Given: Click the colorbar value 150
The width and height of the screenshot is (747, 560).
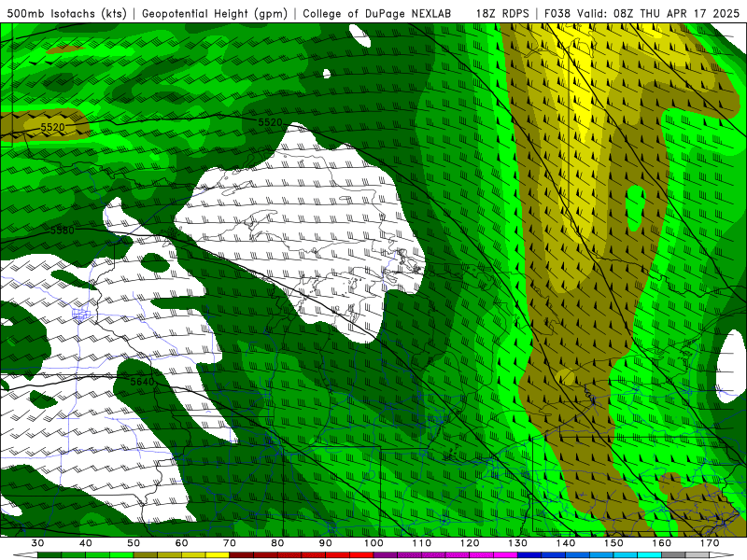Looking at the screenshot, I should 613,543.
